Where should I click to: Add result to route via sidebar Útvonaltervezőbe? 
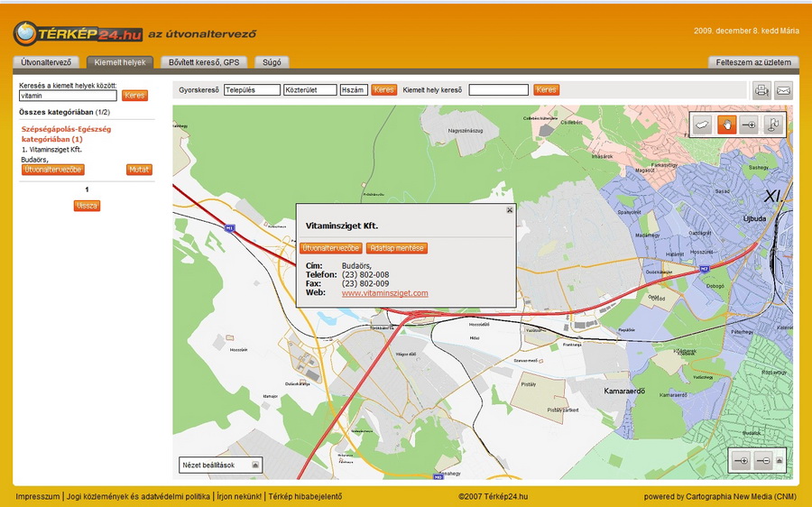[53, 170]
